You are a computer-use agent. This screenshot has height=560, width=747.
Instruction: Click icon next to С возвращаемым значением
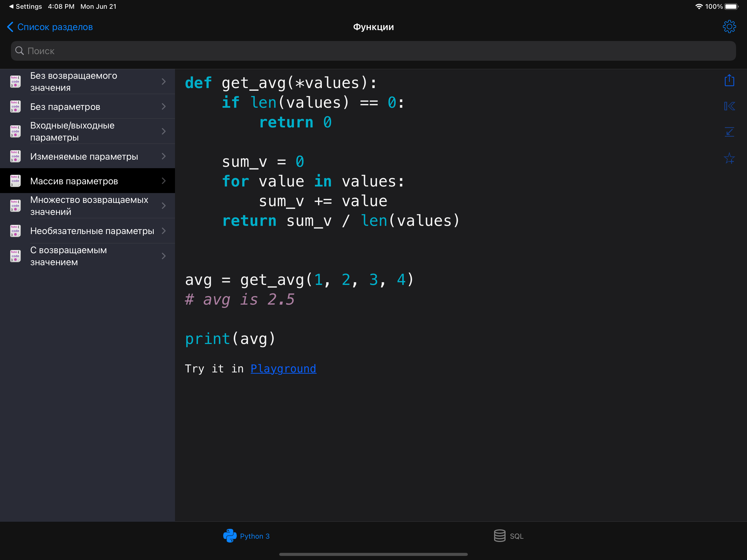pos(15,256)
